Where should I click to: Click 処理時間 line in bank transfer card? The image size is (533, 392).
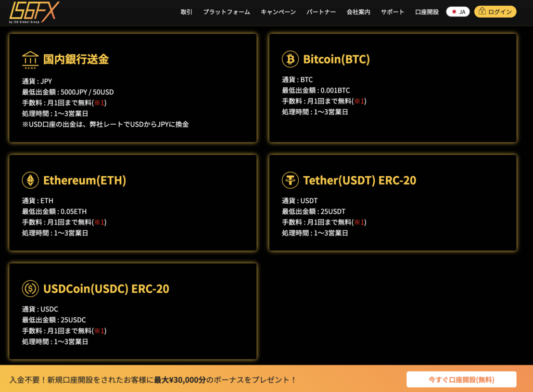pos(55,114)
